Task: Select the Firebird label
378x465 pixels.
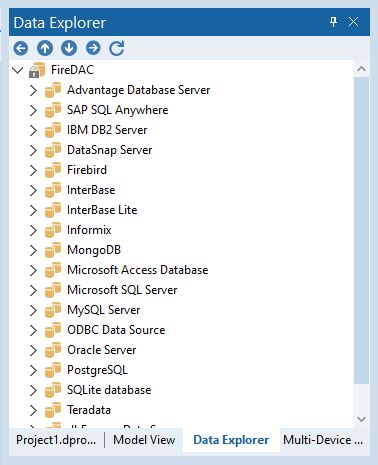Action: (x=87, y=170)
